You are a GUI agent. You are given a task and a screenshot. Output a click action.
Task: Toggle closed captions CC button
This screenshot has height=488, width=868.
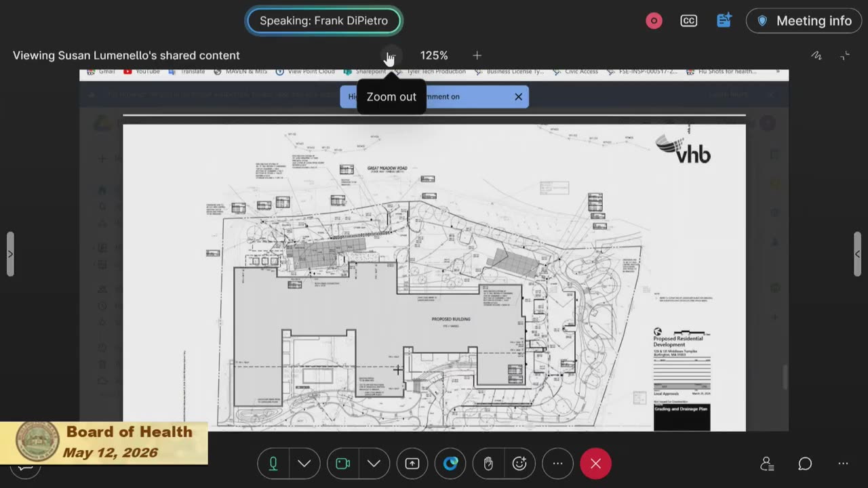(688, 21)
